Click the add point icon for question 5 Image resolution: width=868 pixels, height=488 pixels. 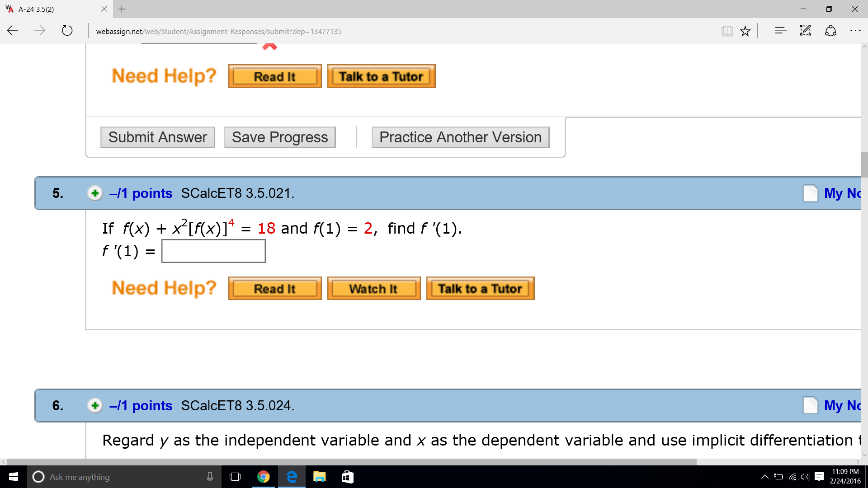coord(95,192)
